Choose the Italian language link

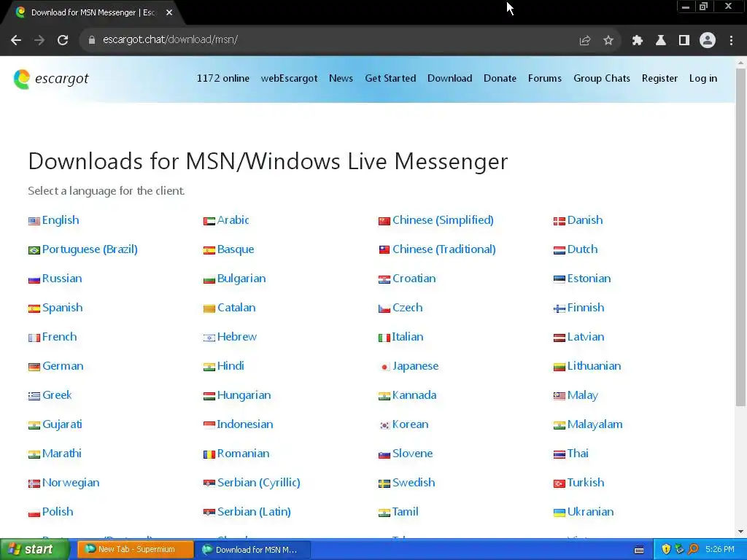click(x=408, y=337)
